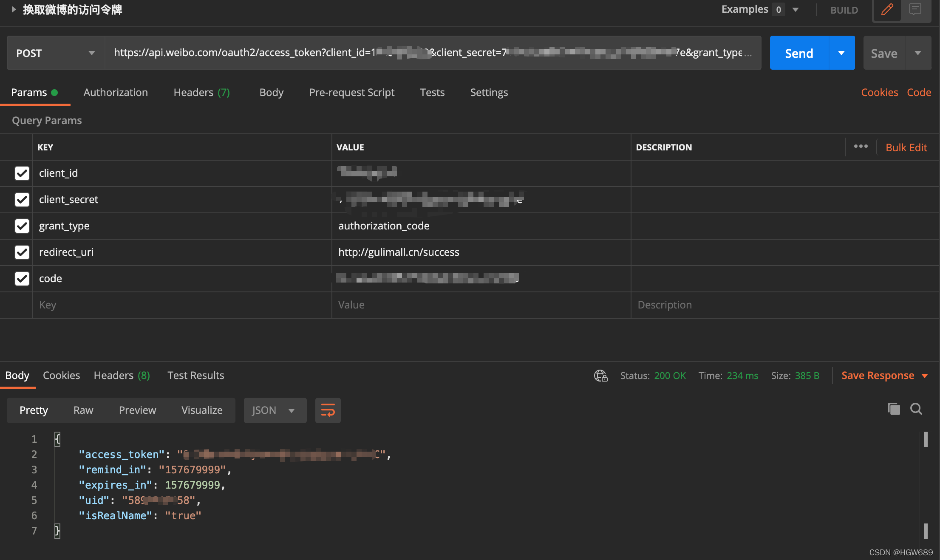Switch to the Headers (7) tab
Image resolution: width=940 pixels, height=560 pixels.
click(201, 92)
